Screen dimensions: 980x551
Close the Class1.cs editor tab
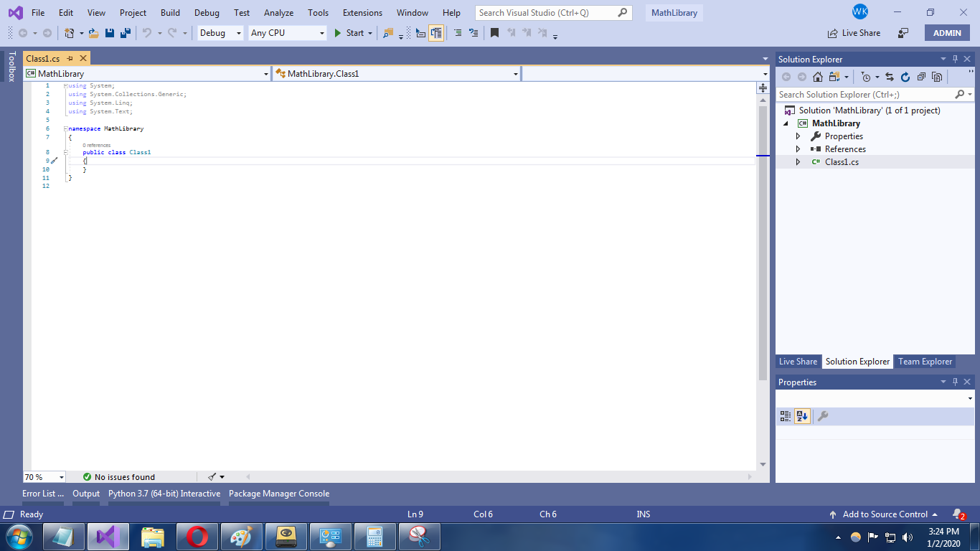83,59
